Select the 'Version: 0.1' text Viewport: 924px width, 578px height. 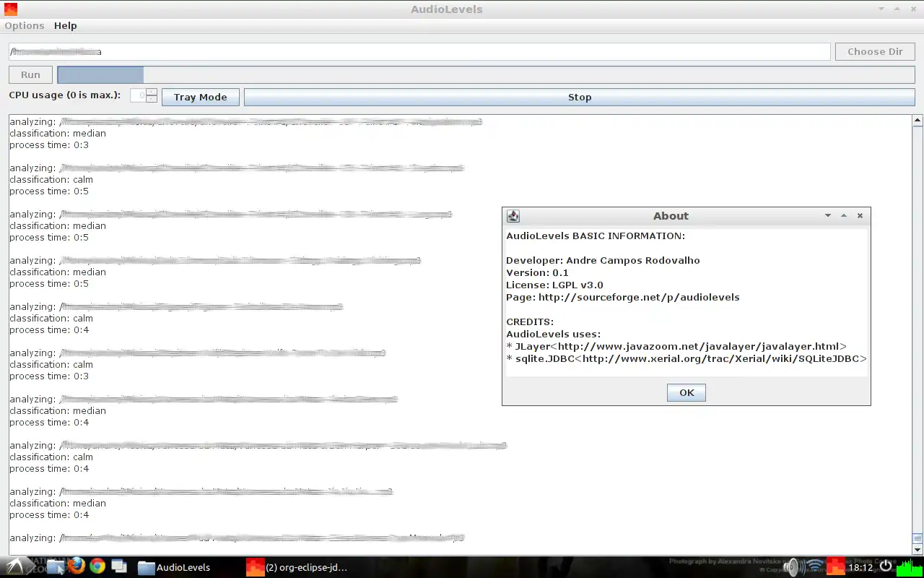(x=537, y=272)
